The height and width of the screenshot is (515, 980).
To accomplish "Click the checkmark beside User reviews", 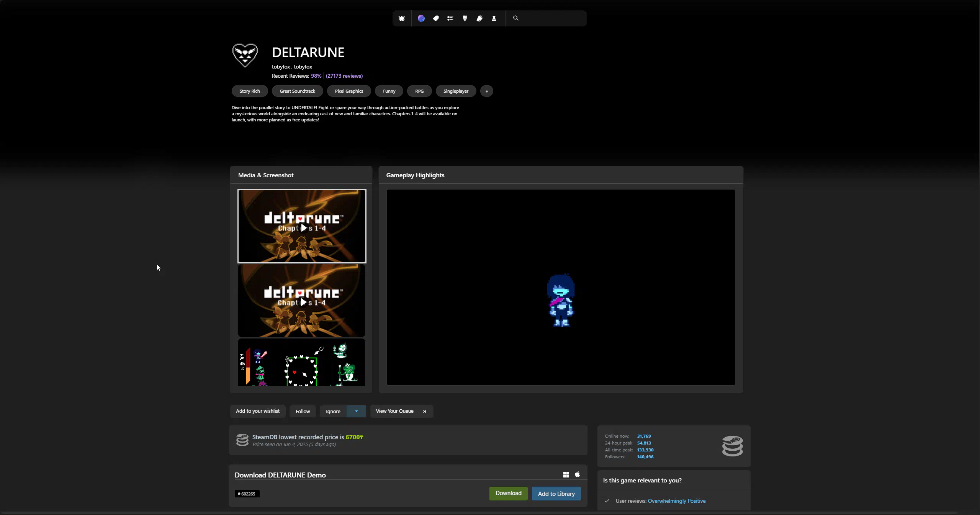I will (607, 501).
